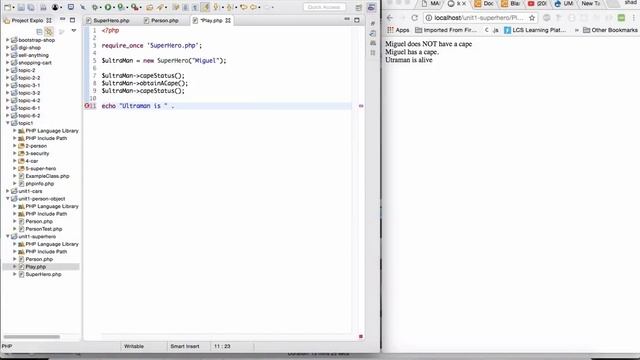Screen dimensions: 640x360
Task: Open dropdown arrow next to Run button
Action: pos(114,7)
